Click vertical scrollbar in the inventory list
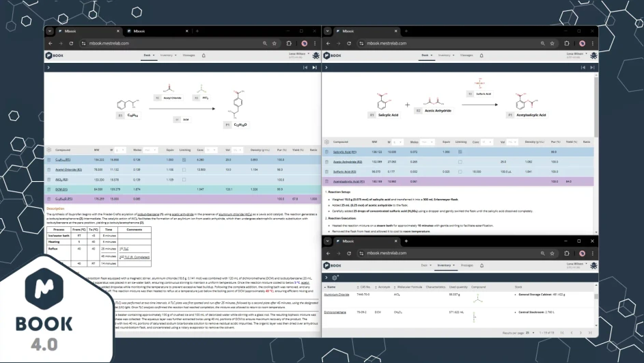Screen dimensions: 644x363 click(596, 296)
